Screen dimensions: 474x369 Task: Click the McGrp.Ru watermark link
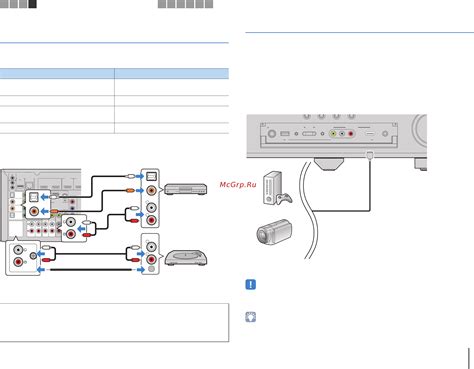[238, 184]
